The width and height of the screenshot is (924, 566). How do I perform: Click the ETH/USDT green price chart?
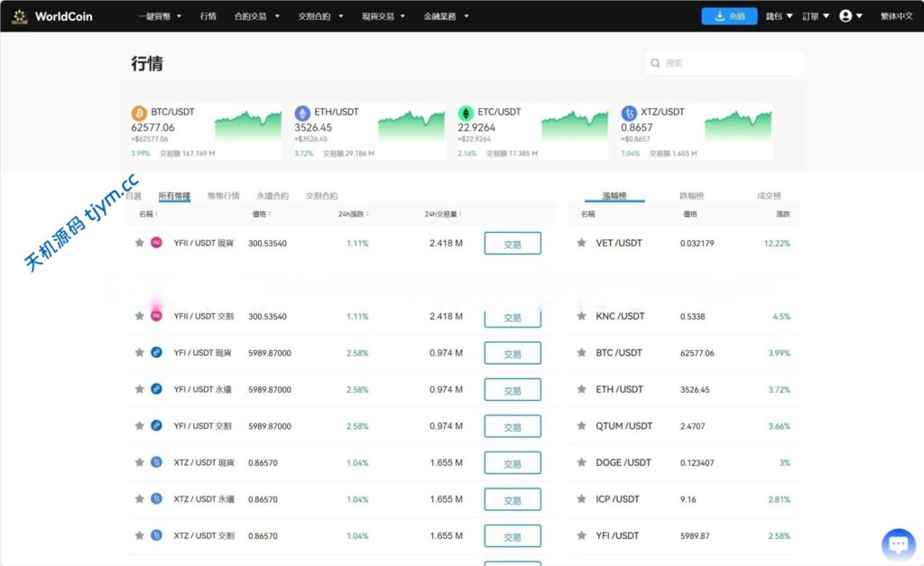tap(411, 126)
